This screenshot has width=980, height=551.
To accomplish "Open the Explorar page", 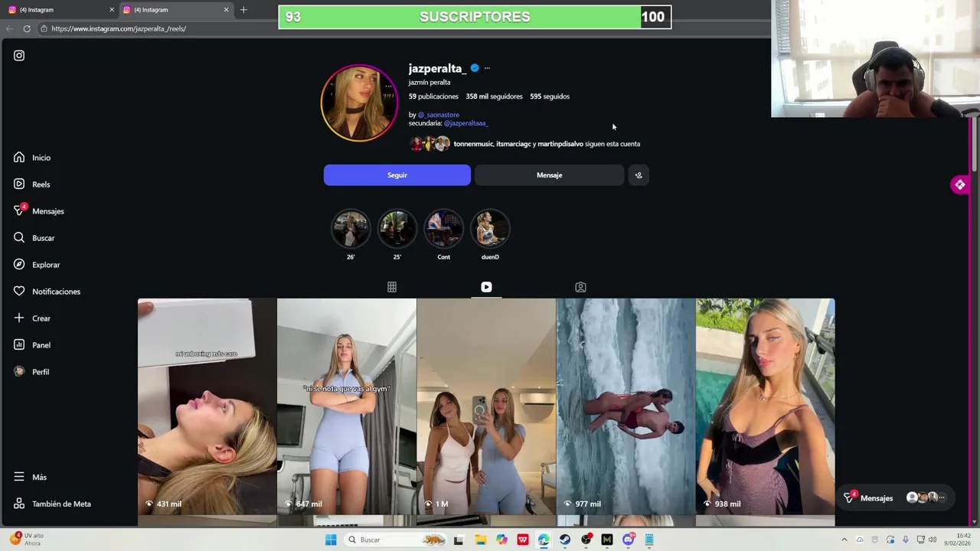I will [37, 265].
